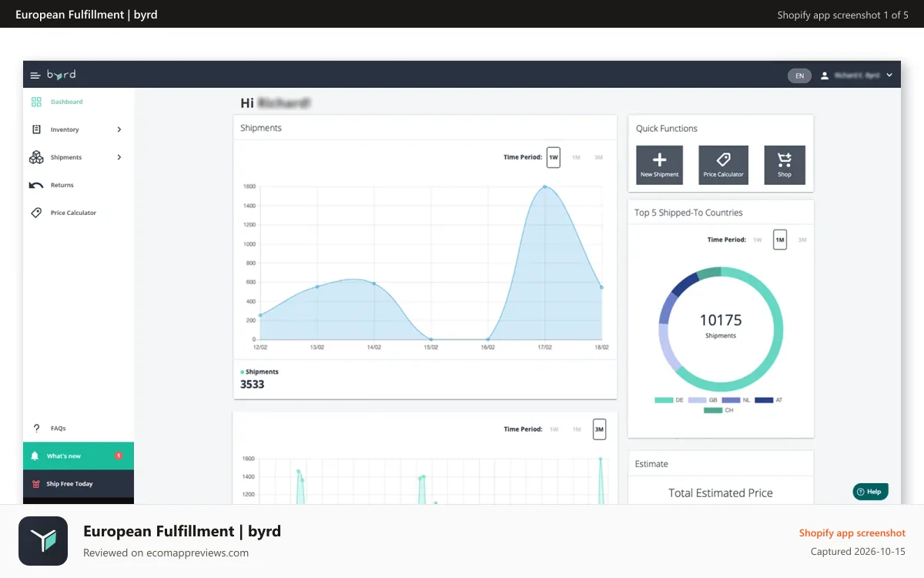Screen dimensions: 924x578
Task: Click the 13/02 data point on chart
Action: [x=317, y=287]
